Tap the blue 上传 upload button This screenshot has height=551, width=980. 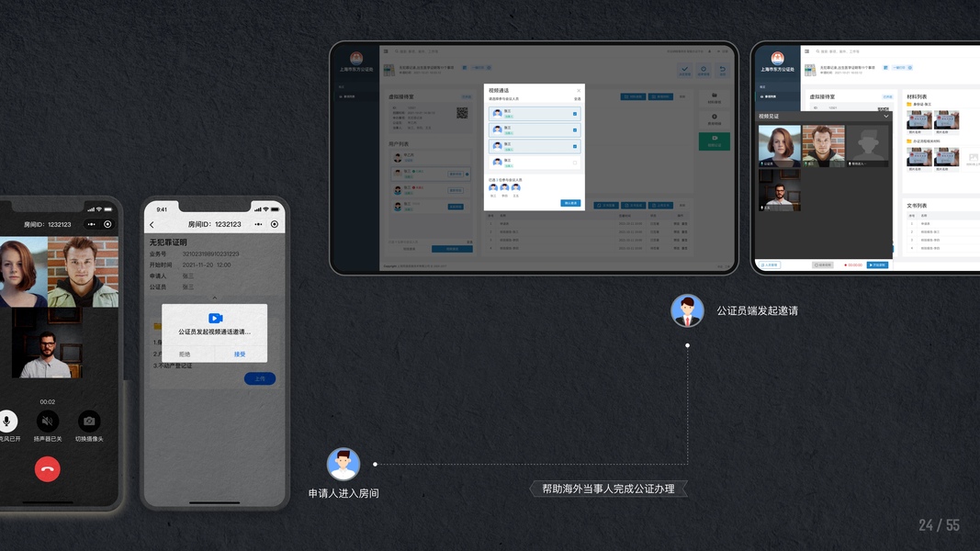point(260,378)
